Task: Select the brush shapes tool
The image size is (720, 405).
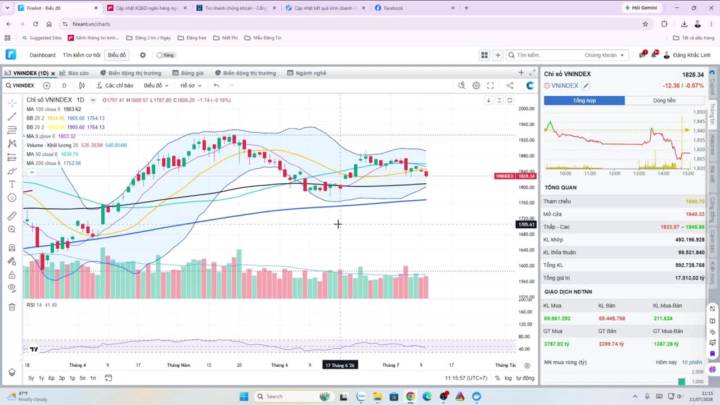Action: pyautogui.click(x=12, y=171)
